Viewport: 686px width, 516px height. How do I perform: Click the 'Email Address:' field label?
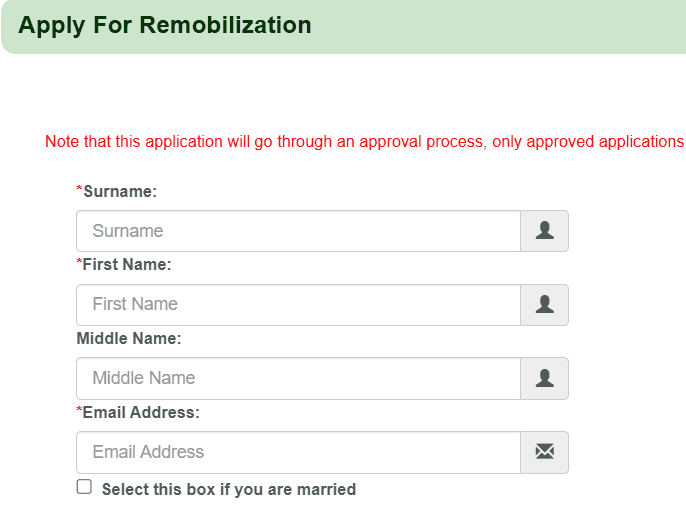pos(141,412)
